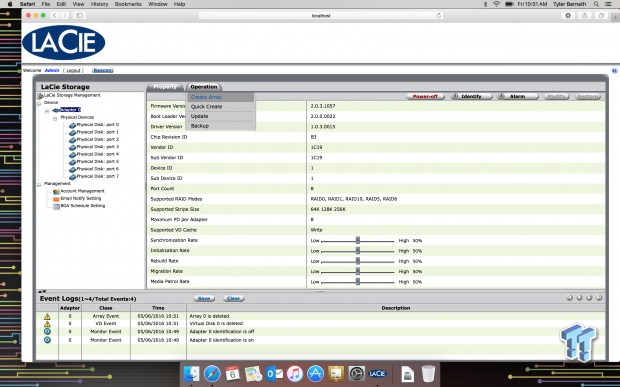Screen dimensions: 620x387
Task: Select Physical Disk port 7 icon
Action: click(x=72, y=177)
